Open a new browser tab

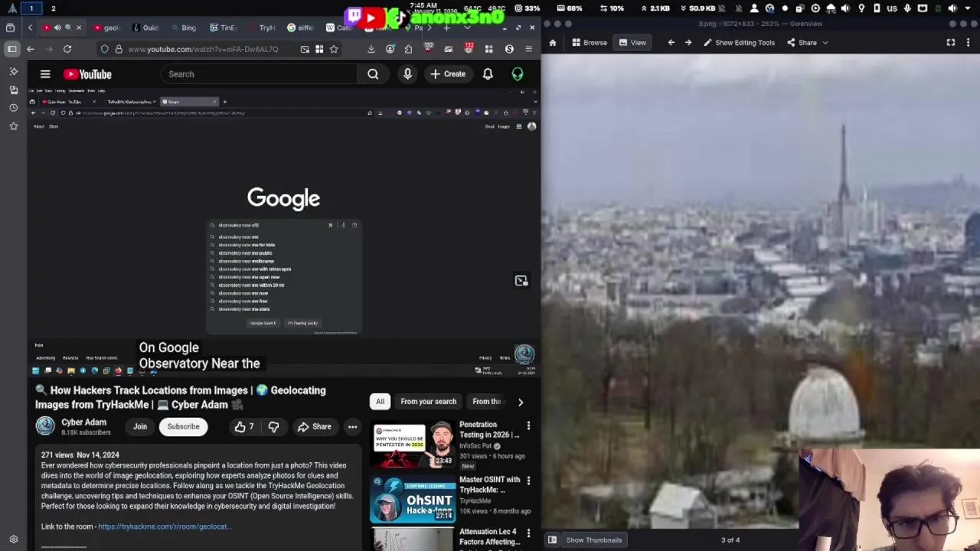(x=446, y=28)
